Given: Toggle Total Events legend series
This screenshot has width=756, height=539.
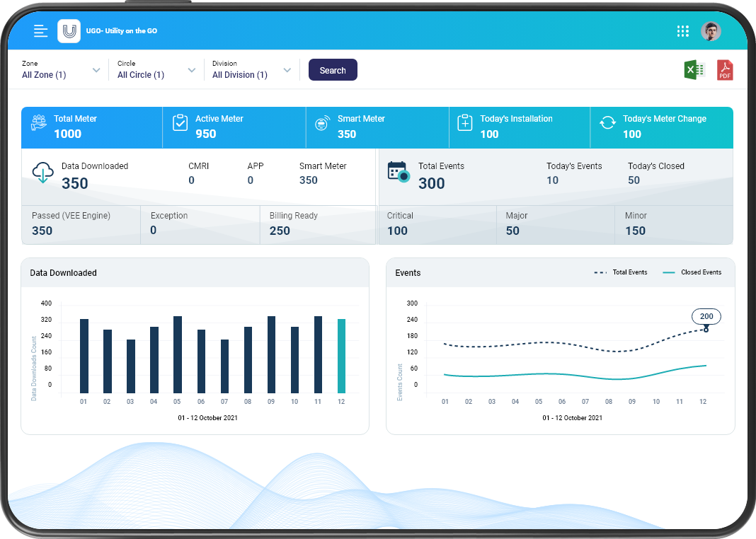Looking at the screenshot, I should (621, 272).
